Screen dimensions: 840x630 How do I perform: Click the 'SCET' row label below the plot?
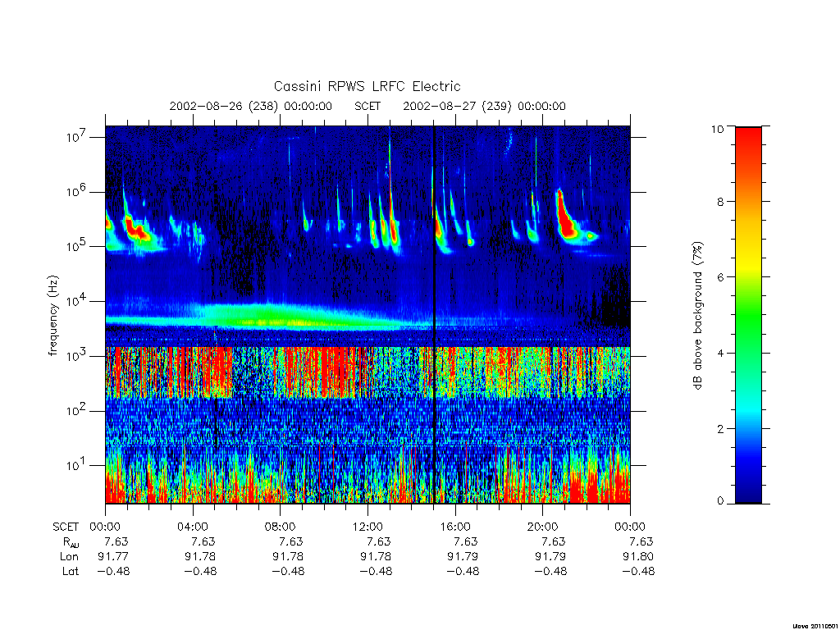(x=66, y=527)
